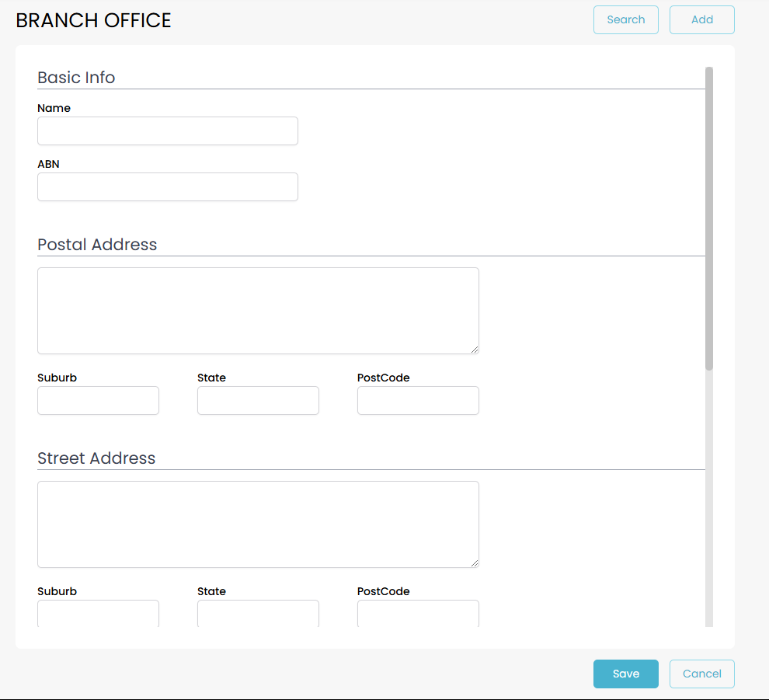Select the Suburb field under Postal Address

tap(98, 401)
